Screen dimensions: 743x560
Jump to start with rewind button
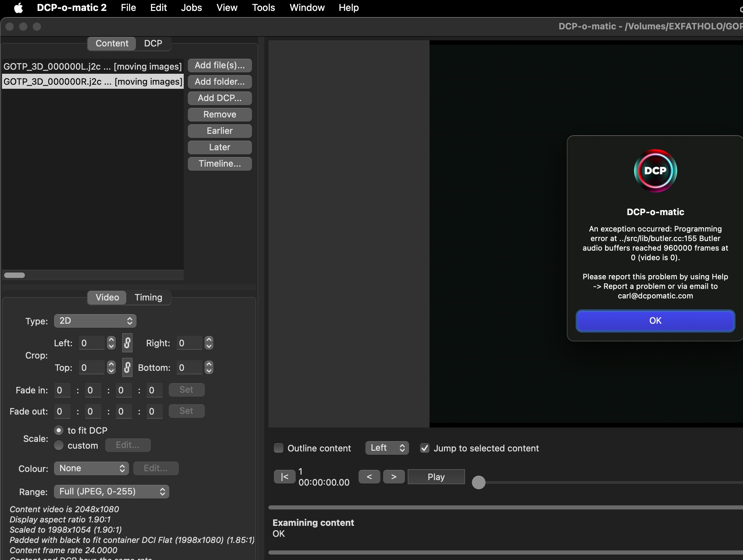tap(284, 477)
